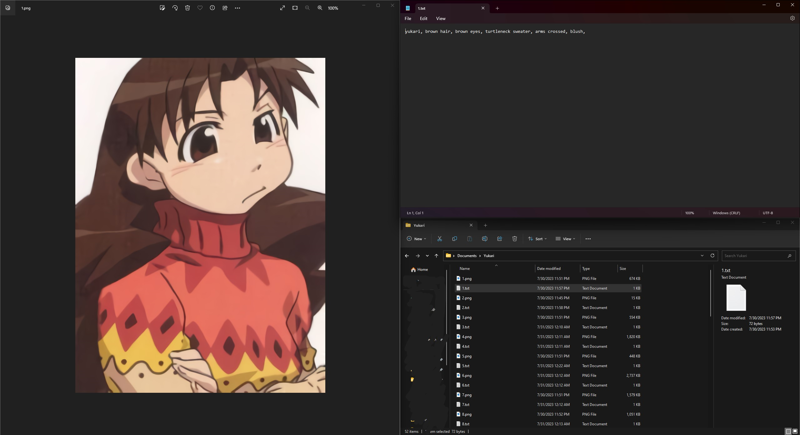This screenshot has height=435, width=800.
Task: Select the 3.png file row
Action: (548, 317)
